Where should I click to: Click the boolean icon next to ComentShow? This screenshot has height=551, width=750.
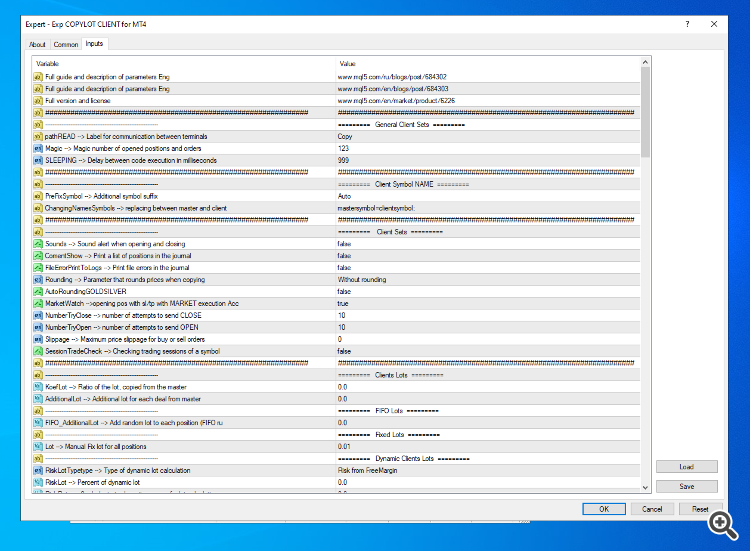coord(38,256)
